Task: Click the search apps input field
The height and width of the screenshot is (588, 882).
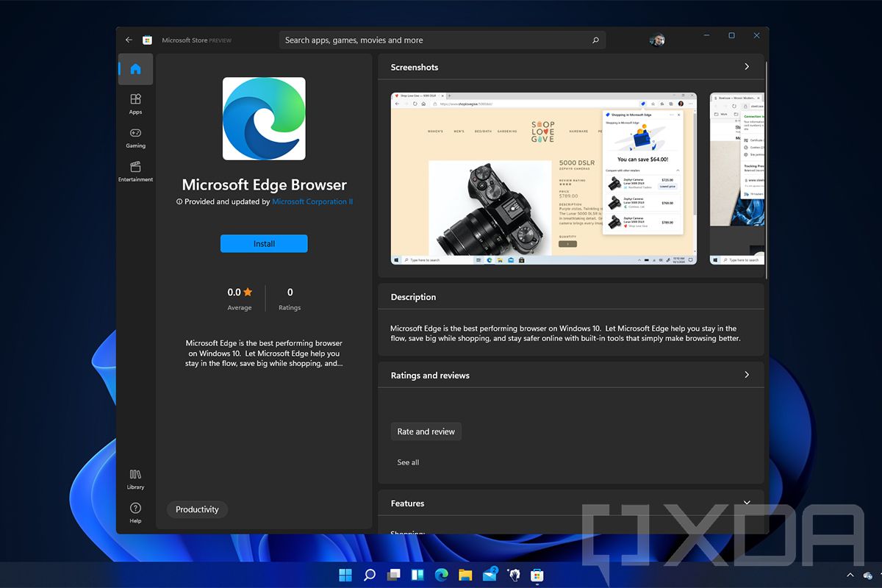Action: pos(434,40)
